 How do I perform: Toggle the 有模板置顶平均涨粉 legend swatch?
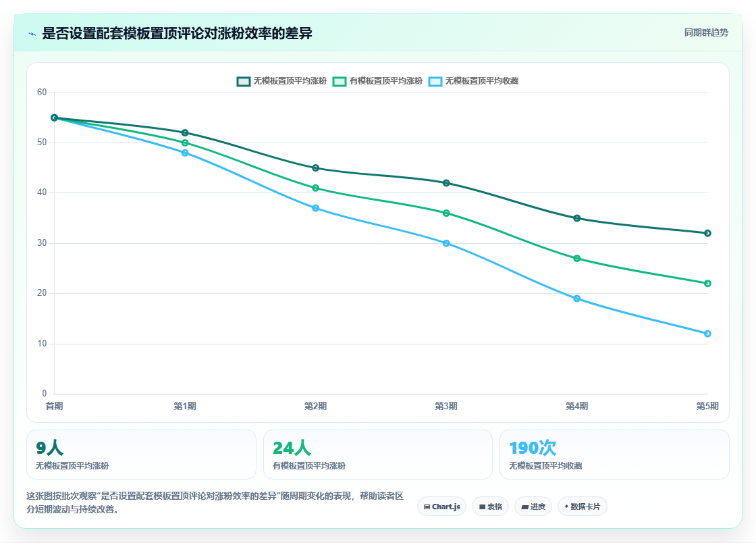coord(340,82)
